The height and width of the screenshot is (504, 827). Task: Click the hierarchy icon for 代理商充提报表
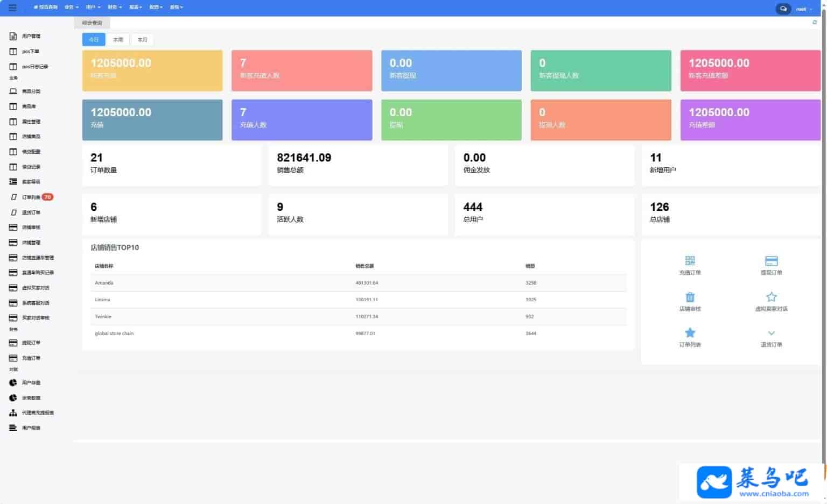click(13, 413)
